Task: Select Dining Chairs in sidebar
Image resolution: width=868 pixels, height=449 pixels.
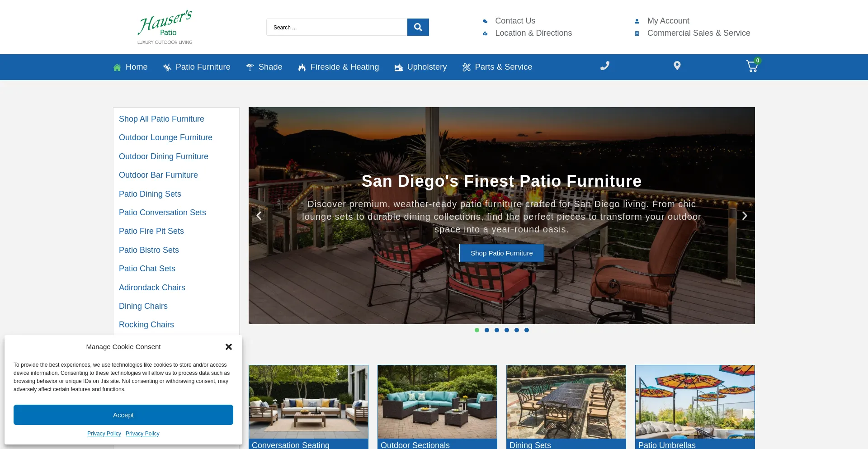Action: pos(143,306)
